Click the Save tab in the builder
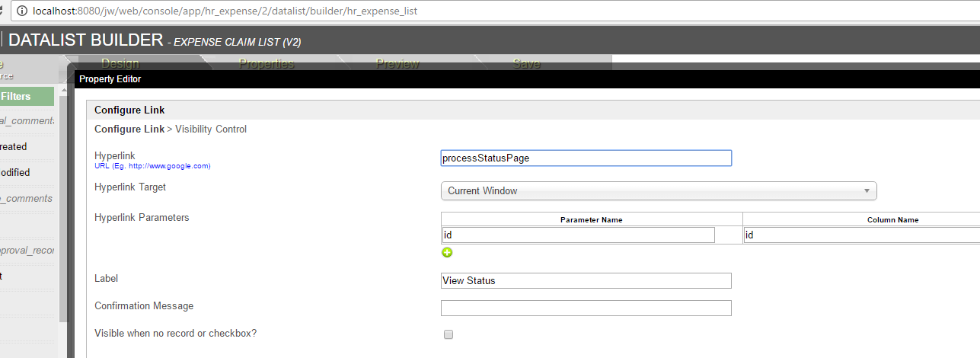 click(x=527, y=64)
